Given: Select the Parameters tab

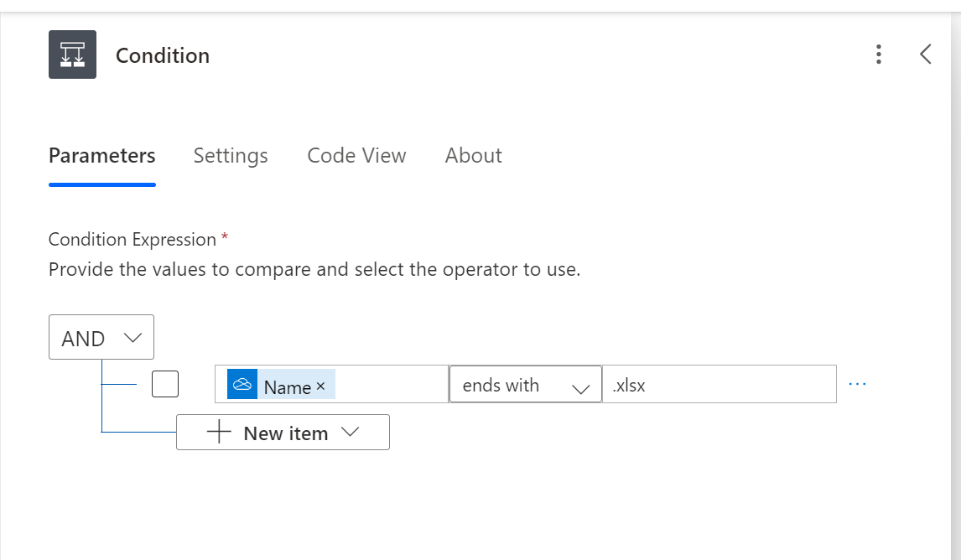Looking at the screenshot, I should pyautogui.click(x=101, y=155).
